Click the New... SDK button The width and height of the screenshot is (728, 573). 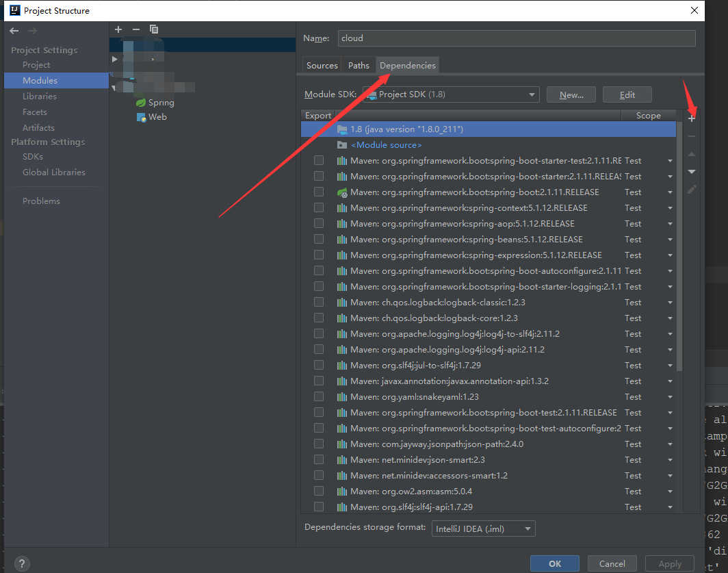point(571,94)
